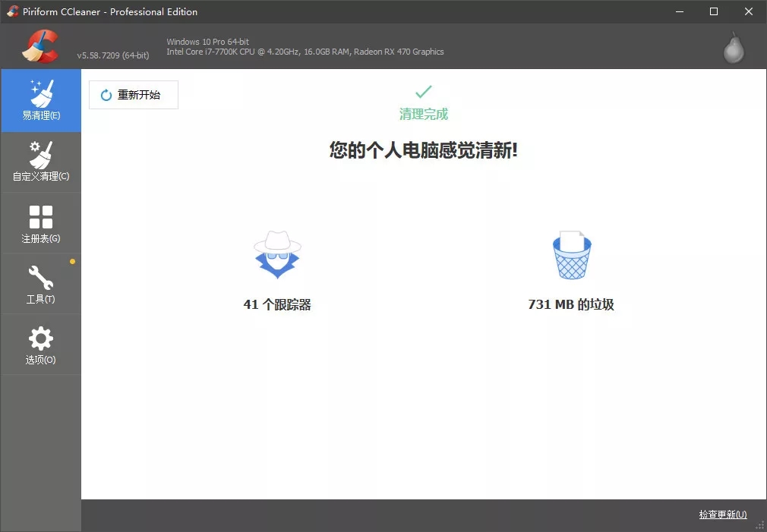Click the spy hat tracker icon
The image size is (767, 532).
276,256
